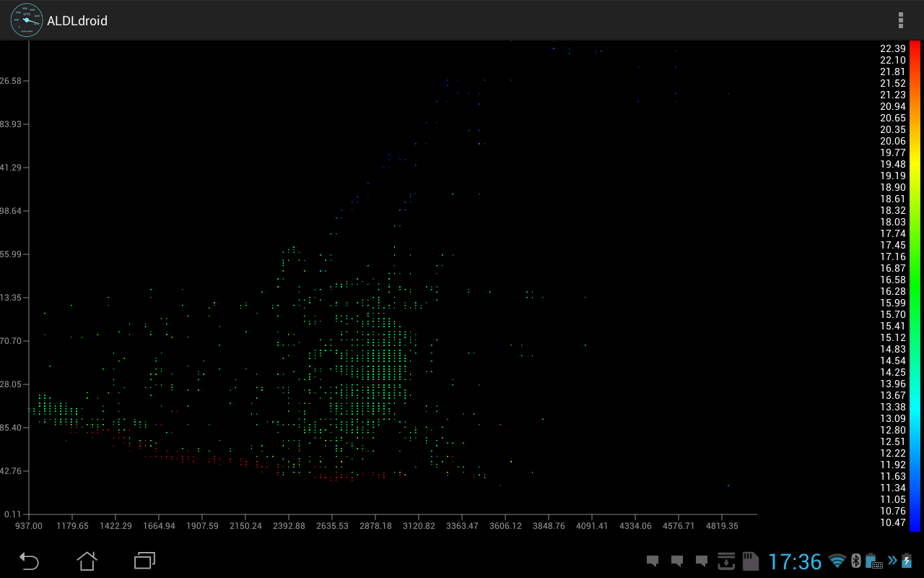Tap the charging battery icon
The width and height of the screenshot is (924, 578).
(907, 561)
